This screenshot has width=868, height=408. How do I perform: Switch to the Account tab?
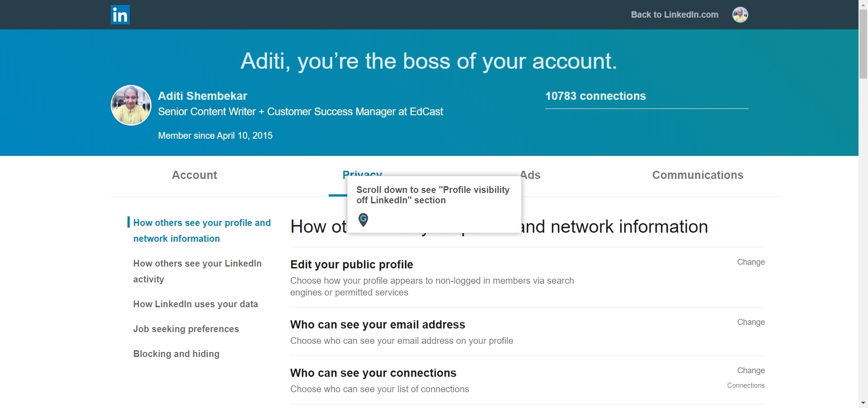[194, 175]
